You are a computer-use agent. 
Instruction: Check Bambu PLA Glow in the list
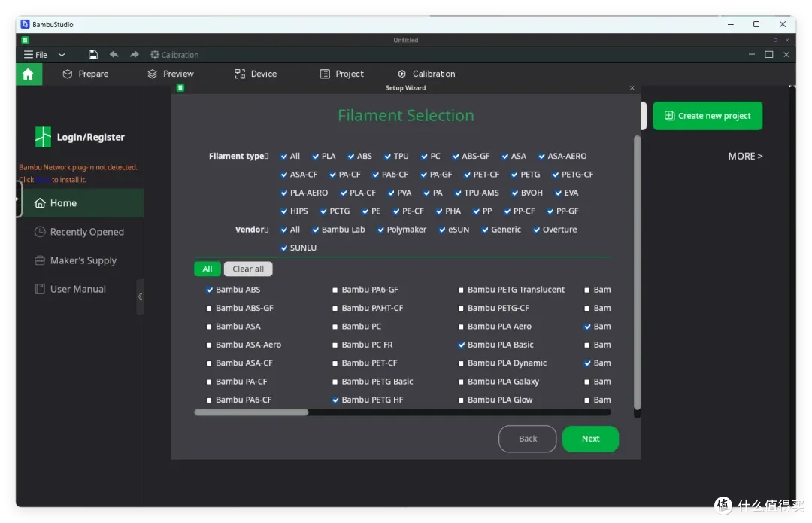[461, 400]
